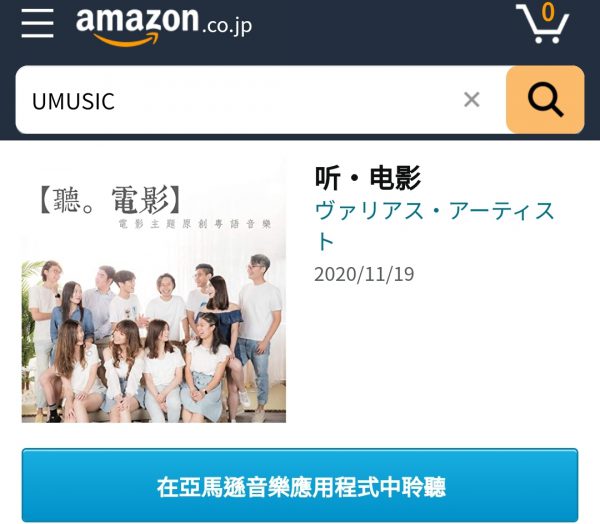Open the hamburger navigation menu

pyautogui.click(x=38, y=24)
